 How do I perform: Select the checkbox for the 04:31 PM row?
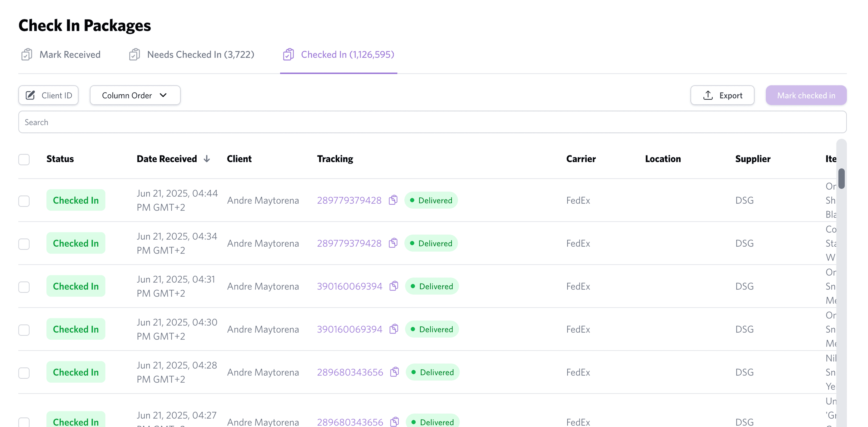click(24, 287)
